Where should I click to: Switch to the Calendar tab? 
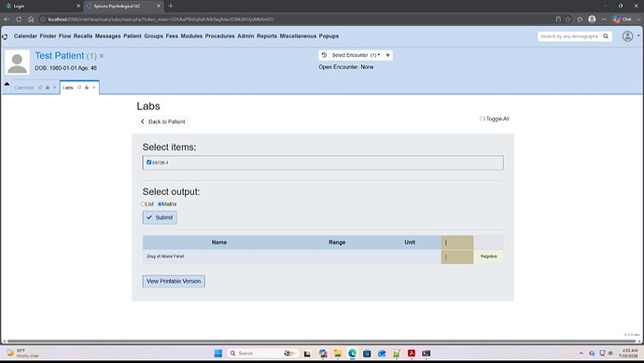[24, 88]
